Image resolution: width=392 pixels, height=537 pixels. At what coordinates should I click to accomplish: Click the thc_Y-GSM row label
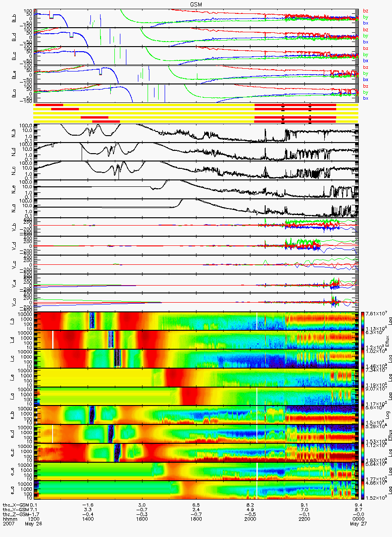point(16,509)
